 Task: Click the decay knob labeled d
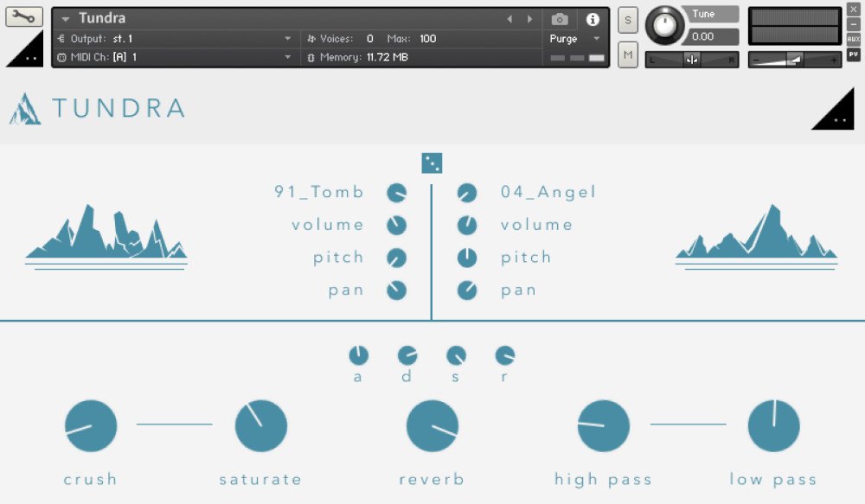tap(407, 355)
